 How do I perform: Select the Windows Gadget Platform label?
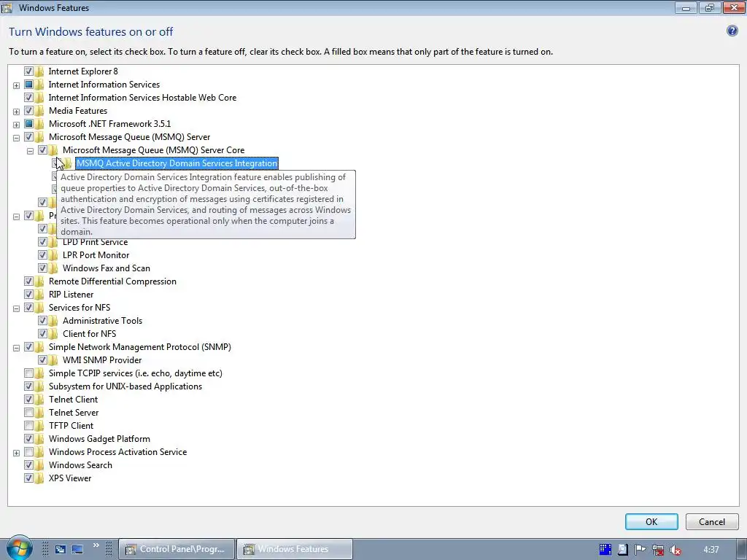99,438
